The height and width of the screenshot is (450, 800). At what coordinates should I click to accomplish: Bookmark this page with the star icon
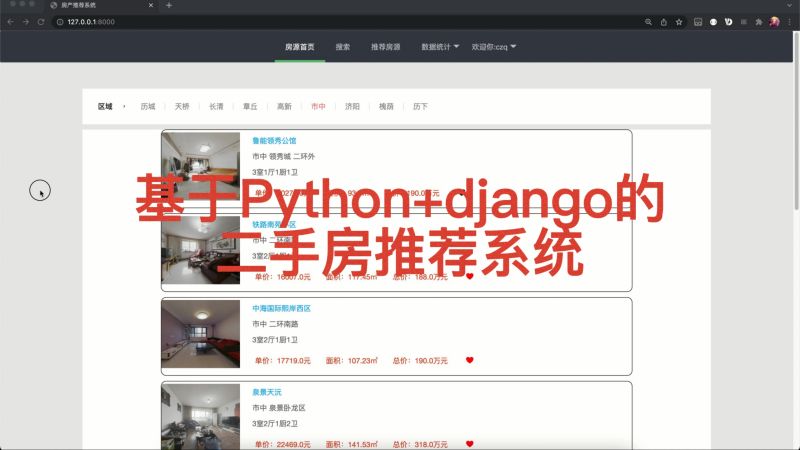[x=679, y=22]
